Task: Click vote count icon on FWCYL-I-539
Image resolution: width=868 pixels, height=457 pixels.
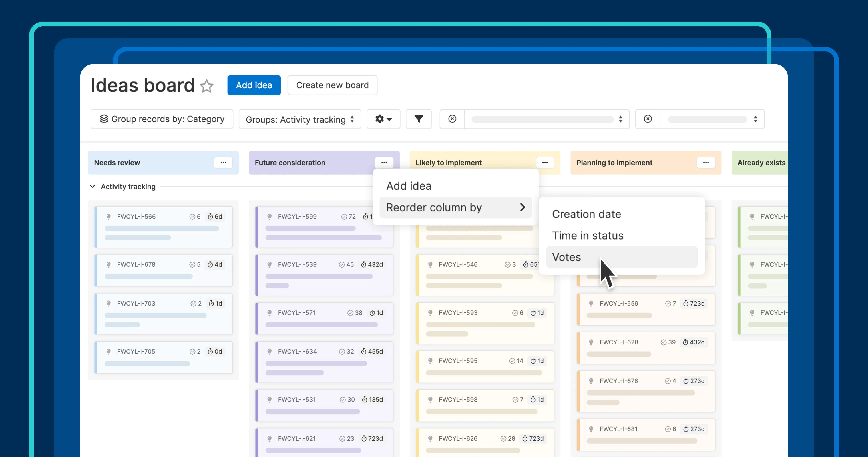Action: [x=342, y=265]
